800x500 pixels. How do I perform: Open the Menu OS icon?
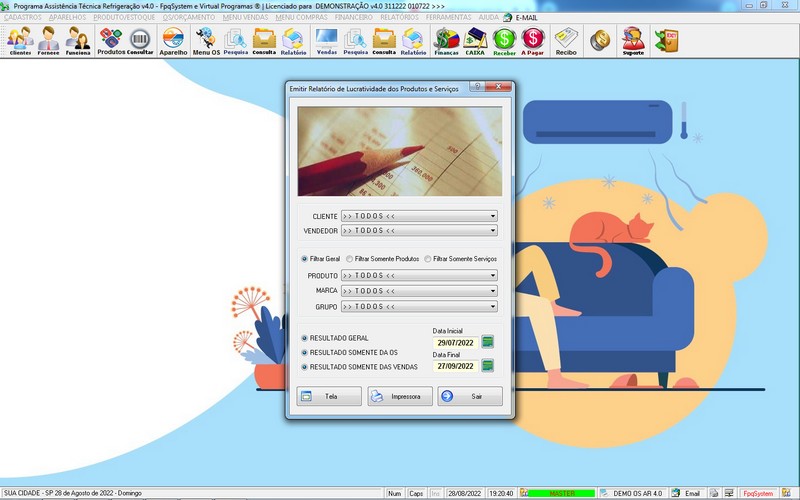coord(206,41)
